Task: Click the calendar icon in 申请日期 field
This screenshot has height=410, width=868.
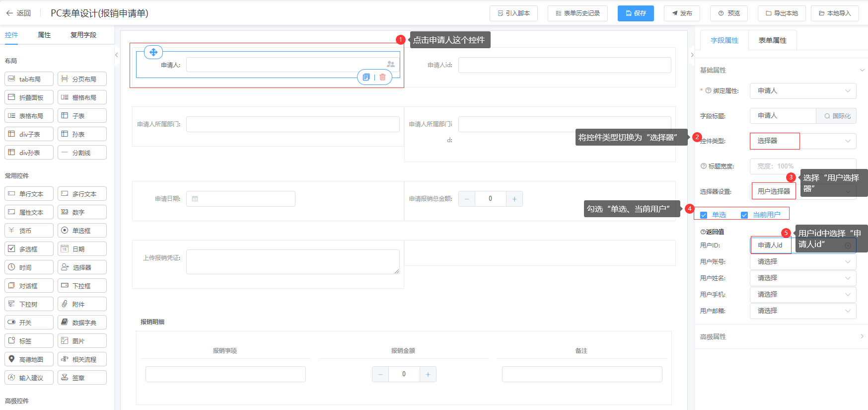Action: click(x=195, y=199)
